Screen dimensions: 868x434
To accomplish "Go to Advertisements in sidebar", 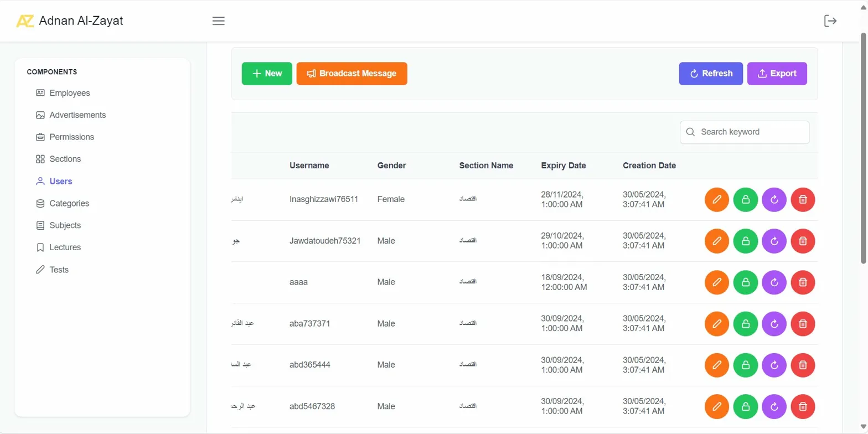I will [x=77, y=115].
